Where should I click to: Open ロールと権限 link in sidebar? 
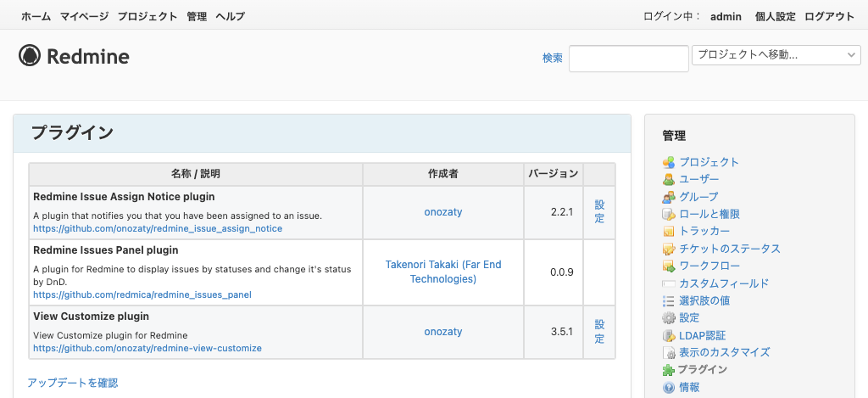click(709, 214)
